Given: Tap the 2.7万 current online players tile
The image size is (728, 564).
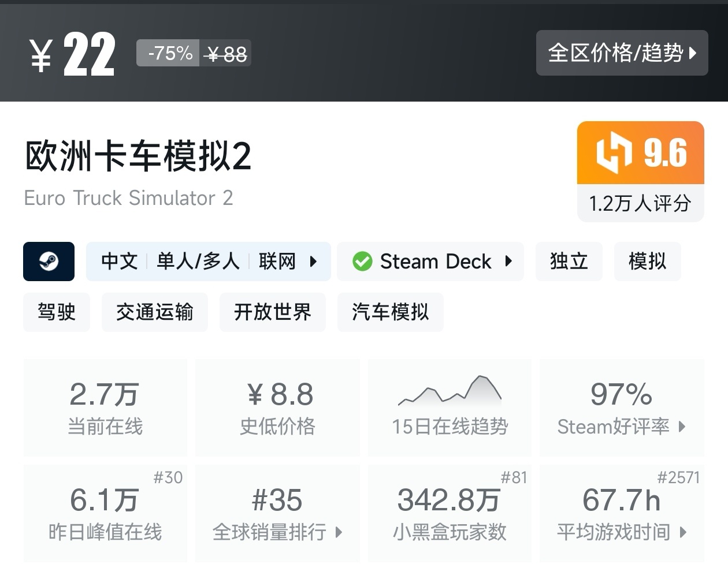Looking at the screenshot, I should [105, 408].
